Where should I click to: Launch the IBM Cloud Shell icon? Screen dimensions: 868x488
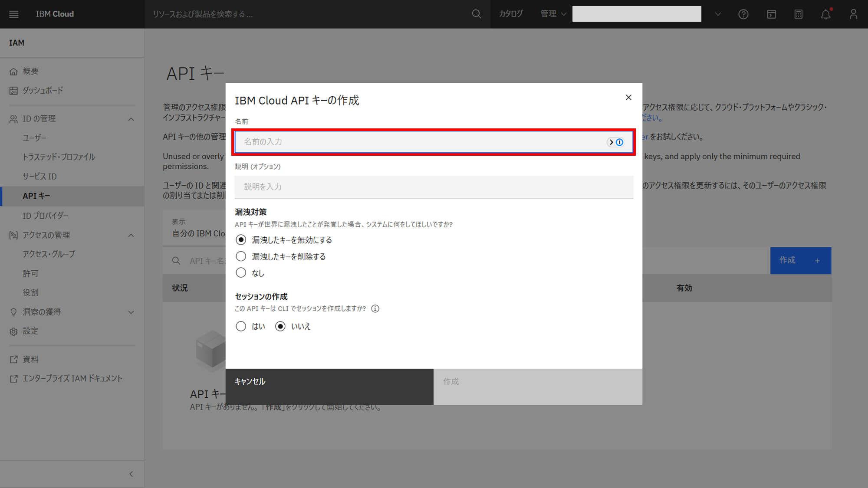[771, 14]
